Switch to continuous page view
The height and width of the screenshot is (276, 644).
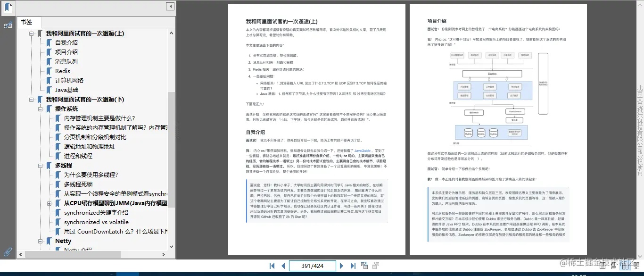click(x=614, y=266)
